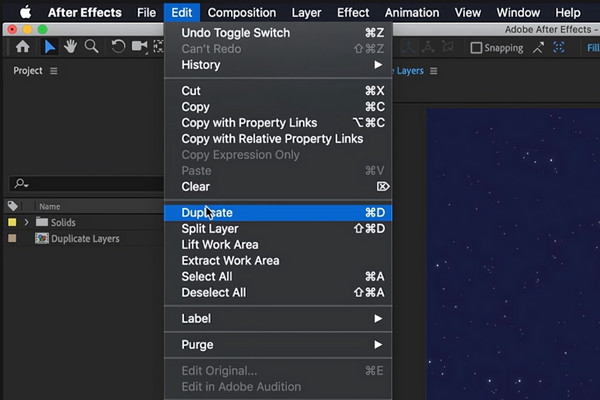
Task: Open the Help menu
Action: tap(568, 13)
